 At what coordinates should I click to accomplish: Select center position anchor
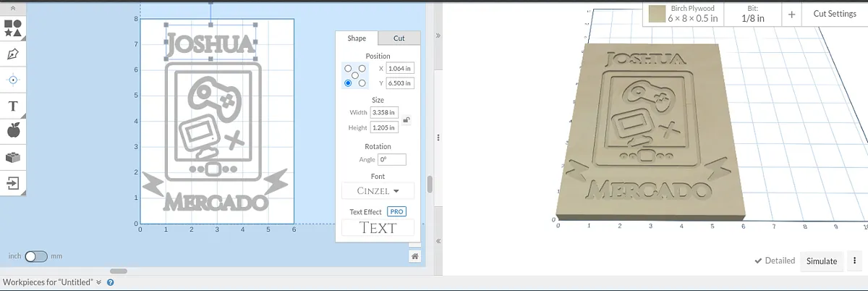355,75
